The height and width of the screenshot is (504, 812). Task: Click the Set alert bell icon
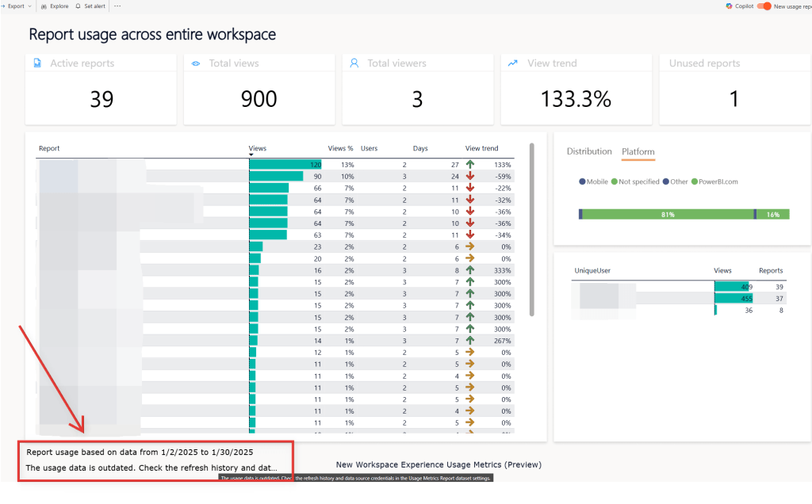coord(78,6)
